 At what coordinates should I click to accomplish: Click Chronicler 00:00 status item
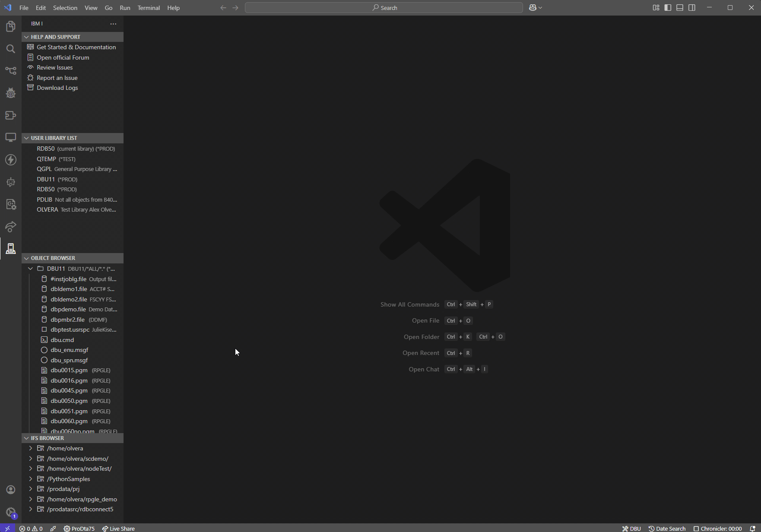(717, 528)
